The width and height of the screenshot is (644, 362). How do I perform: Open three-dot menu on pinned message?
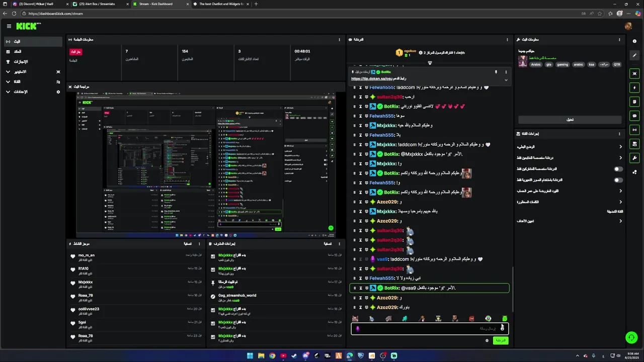(x=506, y=72)
